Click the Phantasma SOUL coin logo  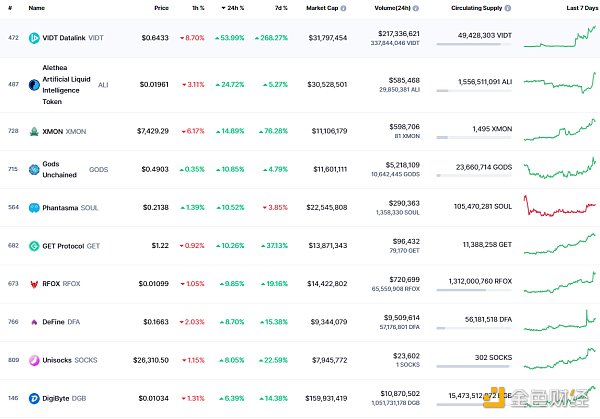click(x=35, y=208)
